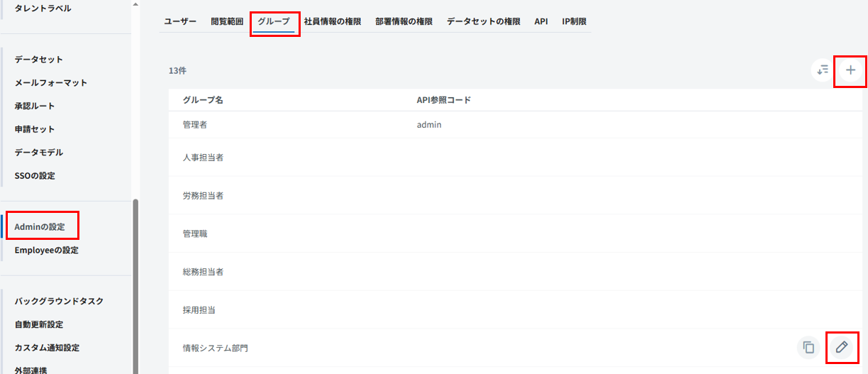Select the 人事担当者 group row

coord(203,157)
